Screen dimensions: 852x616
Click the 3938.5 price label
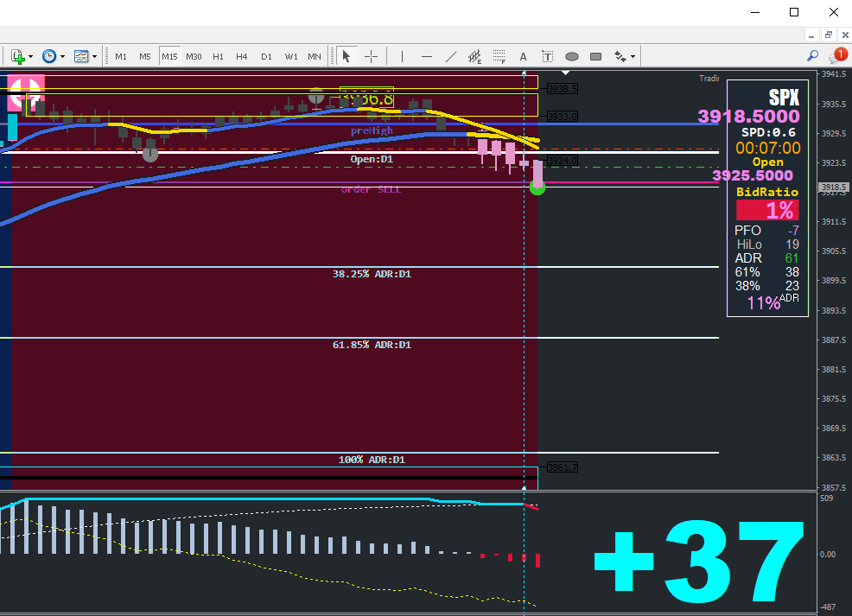point(563,88)
